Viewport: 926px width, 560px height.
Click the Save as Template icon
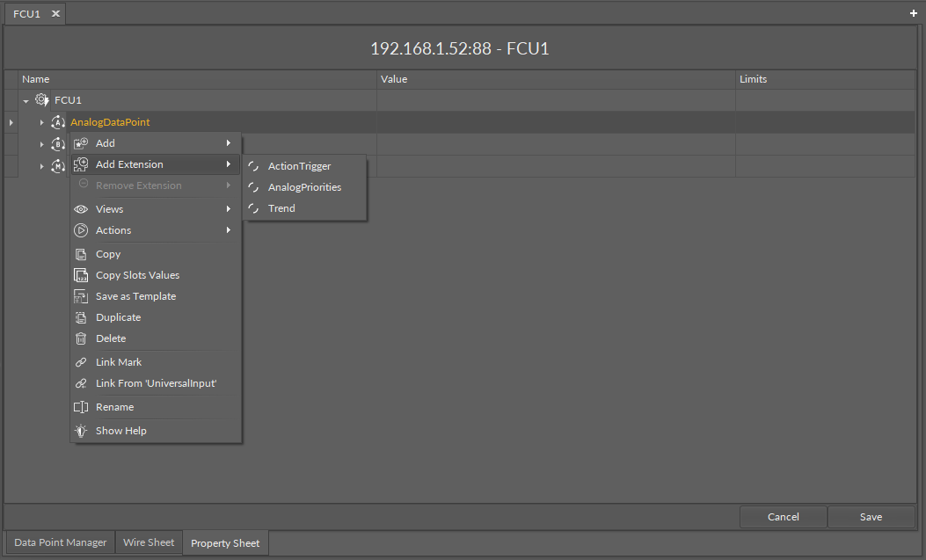[81, 296]
